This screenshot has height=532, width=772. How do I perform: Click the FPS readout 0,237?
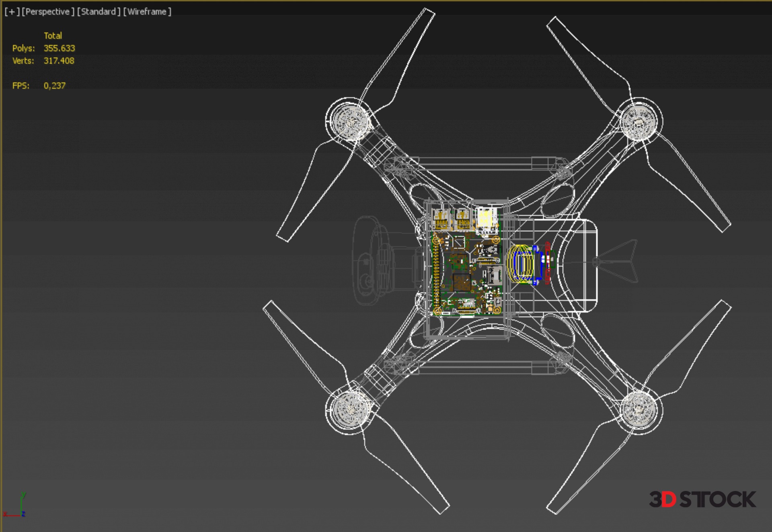(54, 86)
